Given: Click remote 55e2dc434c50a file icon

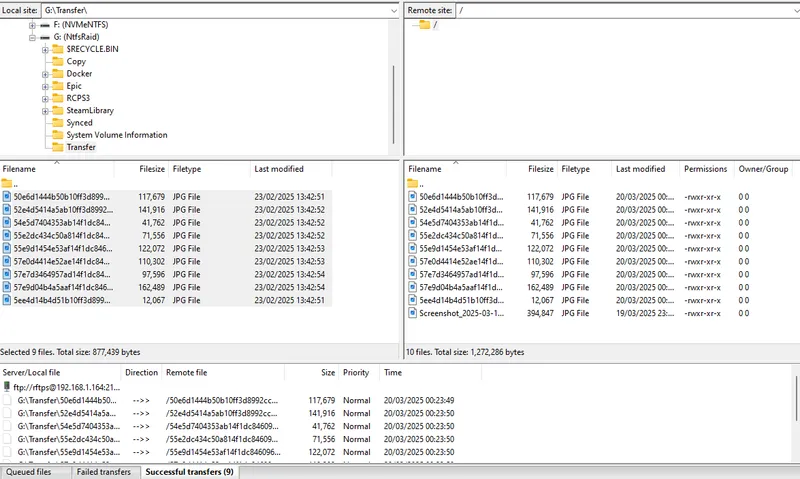Looking at the screenshot, I should coord(412,235).
